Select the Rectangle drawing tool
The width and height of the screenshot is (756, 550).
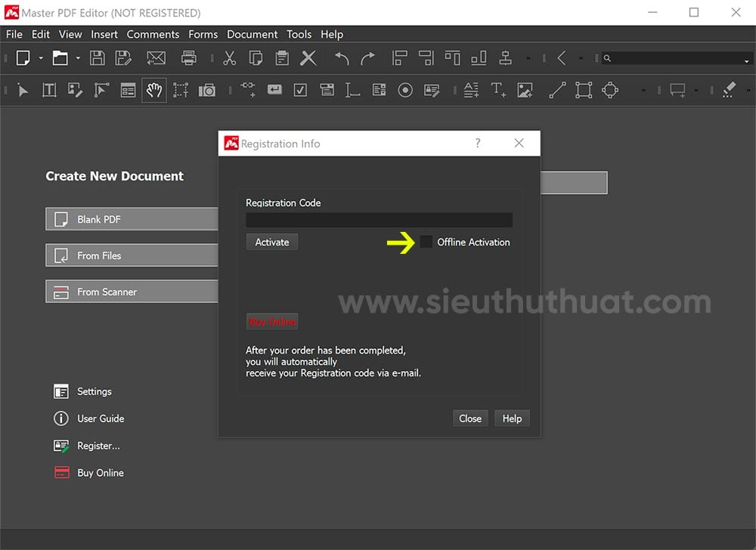pyautogui.click(x=584, y=90)
